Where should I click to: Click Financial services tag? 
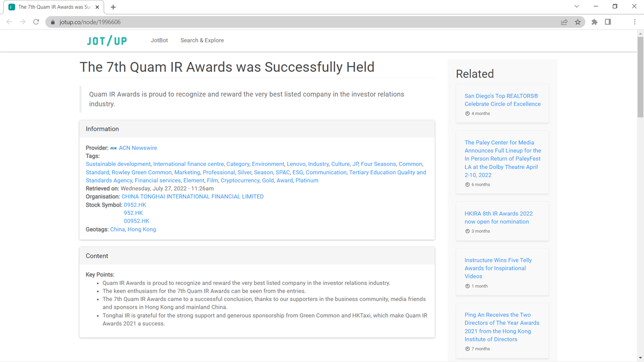[158, 181]
